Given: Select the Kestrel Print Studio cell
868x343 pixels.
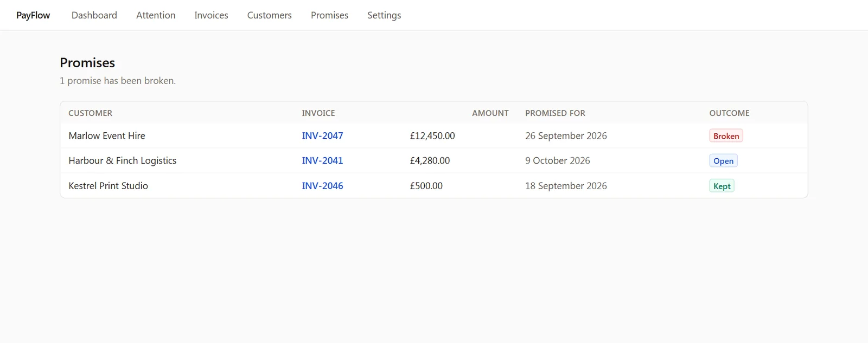Looking at the screenshot, I should coord(108,185).
